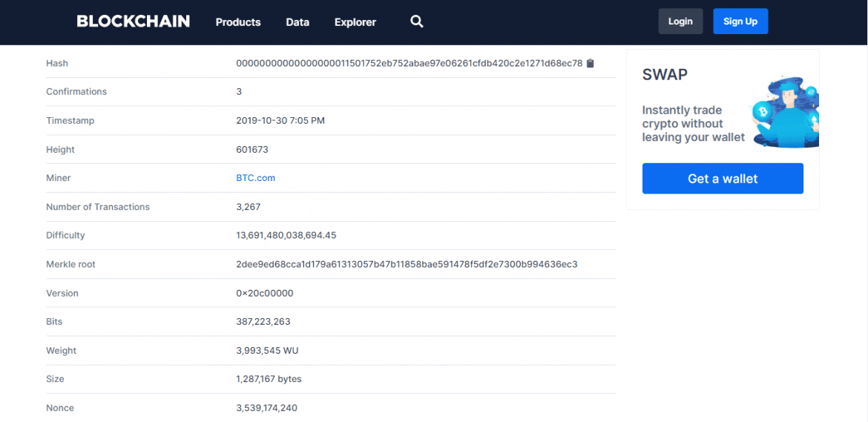Image resolution: width=868 pixels, height=422 pixels.
Task: Click the SWAP wallet illustration
Action: click(x=784, y=111)
